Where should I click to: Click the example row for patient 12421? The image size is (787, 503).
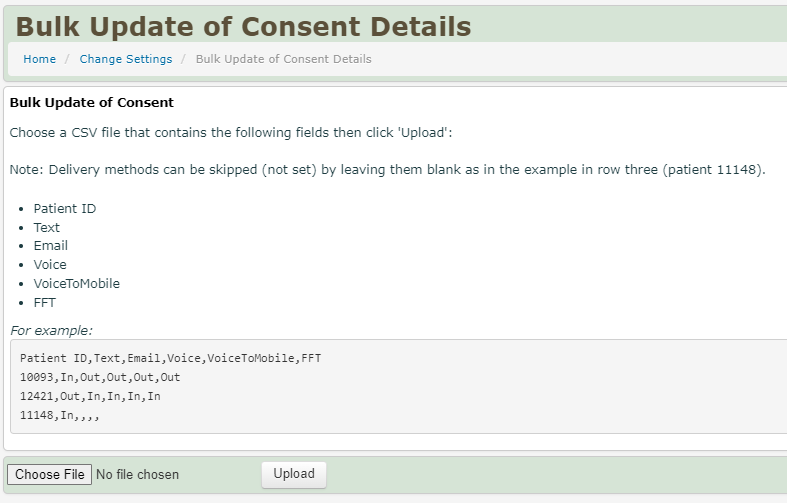pos(90,396)
